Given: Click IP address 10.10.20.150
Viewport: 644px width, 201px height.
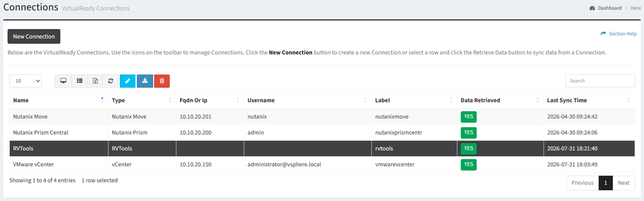Looking at the screenshot, I should point(195,164).
